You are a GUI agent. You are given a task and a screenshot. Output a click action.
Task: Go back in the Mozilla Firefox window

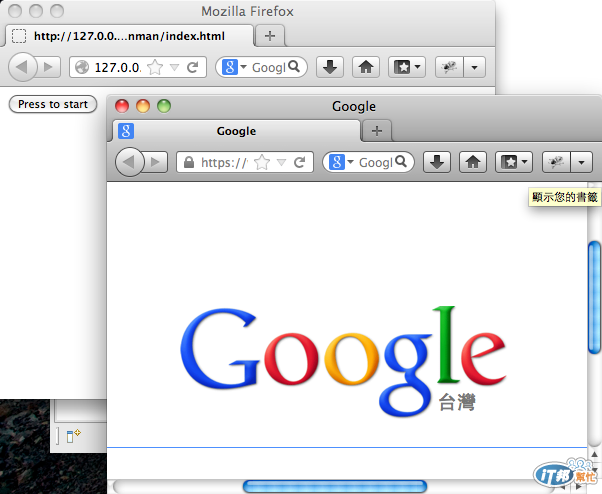pos(23,67)
